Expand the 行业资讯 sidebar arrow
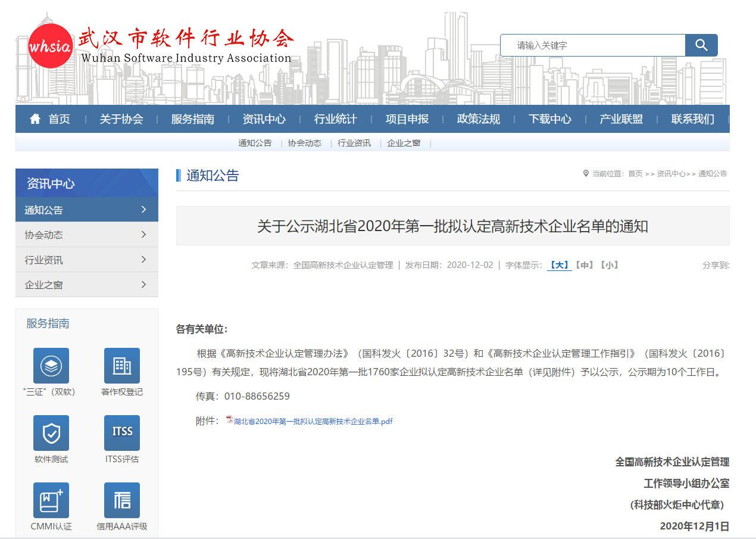The width and height of the screenshot is (756, 539). pyautogui.click(x=145, y=259)
